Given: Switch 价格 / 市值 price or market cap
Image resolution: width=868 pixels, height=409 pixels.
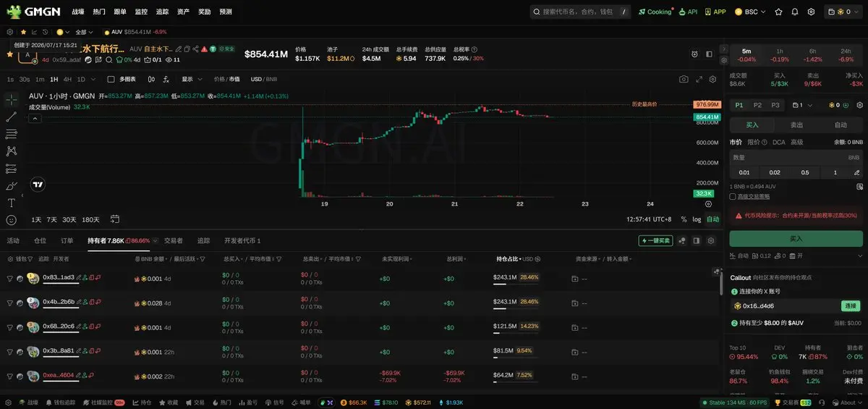Looking at the screenshot, I should [x=226, y=79].
